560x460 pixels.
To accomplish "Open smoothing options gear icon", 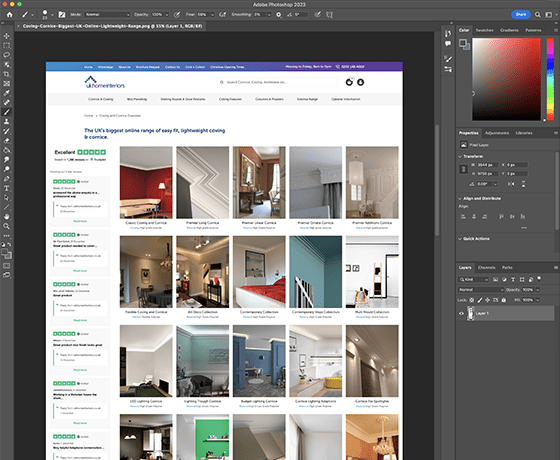I will [x=279, y=15].
